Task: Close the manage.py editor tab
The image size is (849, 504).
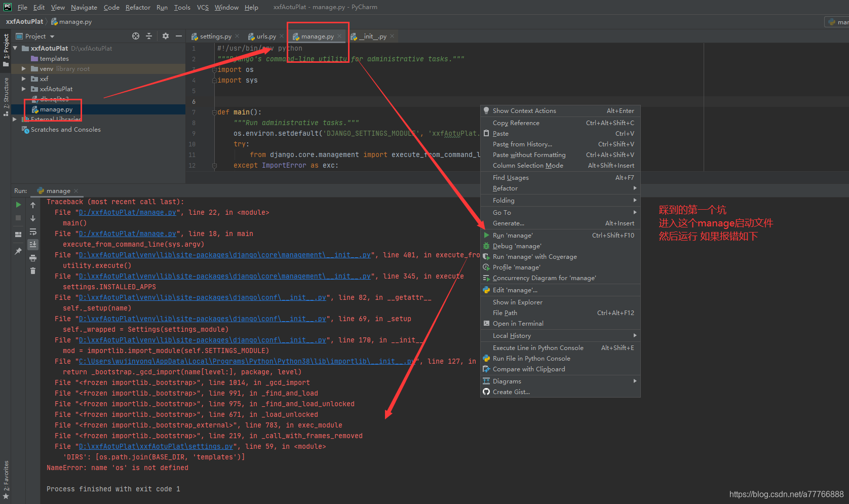Action: [339, 36]
